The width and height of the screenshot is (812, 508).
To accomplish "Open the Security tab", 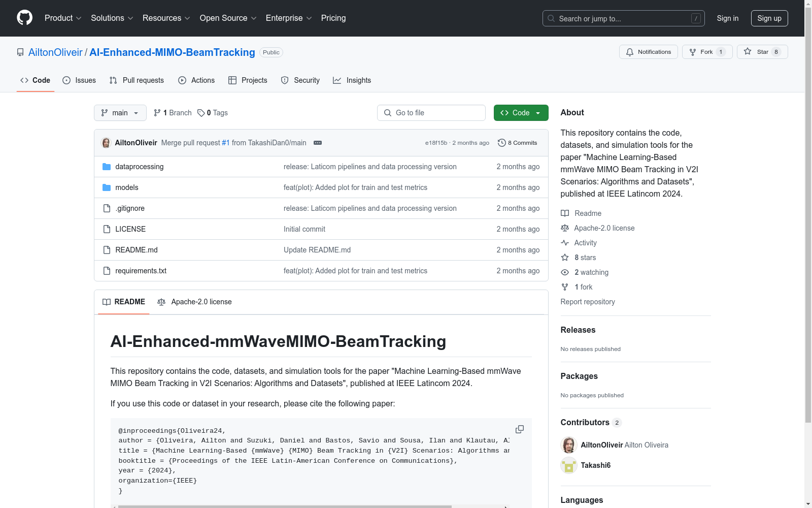I will [300, 80].
